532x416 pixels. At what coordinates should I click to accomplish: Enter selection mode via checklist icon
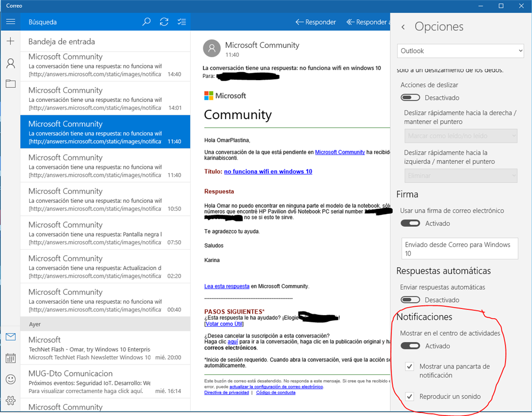point(182,22)
